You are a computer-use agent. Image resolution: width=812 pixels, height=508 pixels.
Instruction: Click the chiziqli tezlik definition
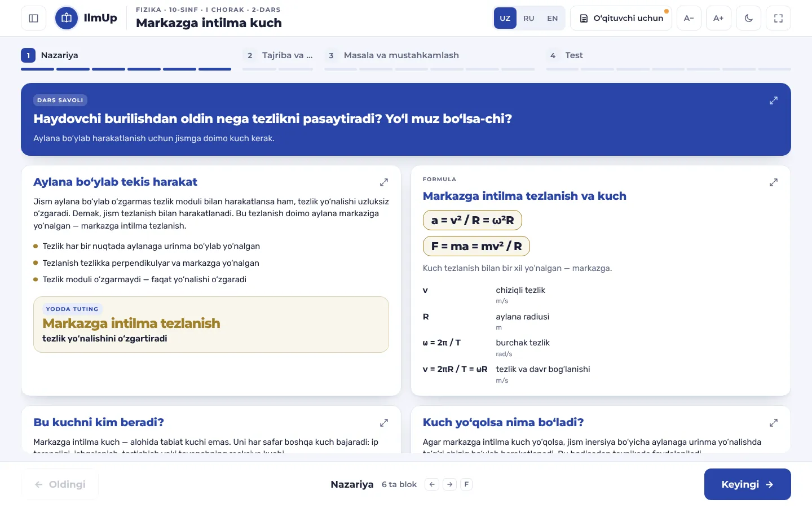click(x=520, y=290)
